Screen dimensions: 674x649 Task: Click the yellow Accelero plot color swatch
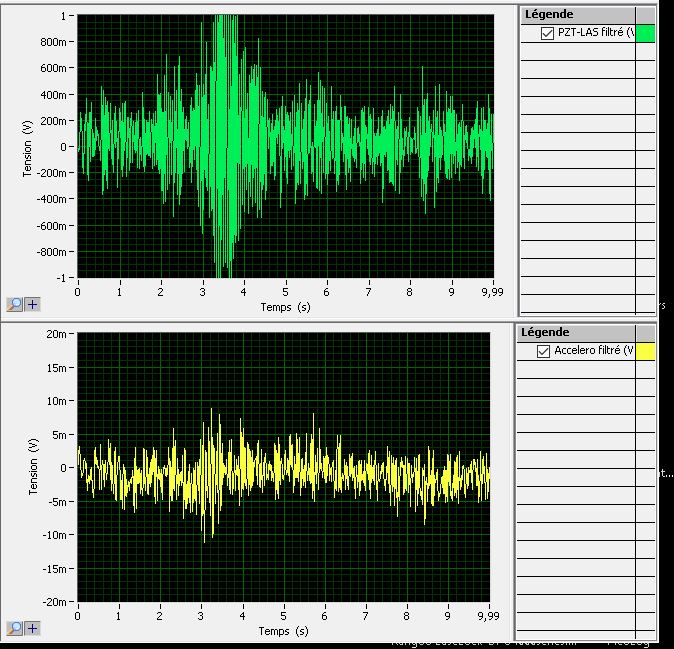tap(645, 351)
